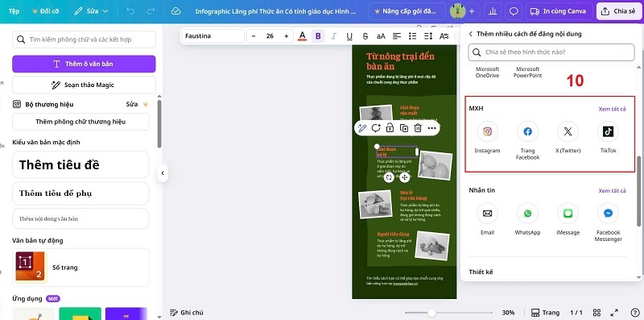This screenshot has width=644, height=320.
Task: Open the analytics bar chart icon
Action: point(492,11)
